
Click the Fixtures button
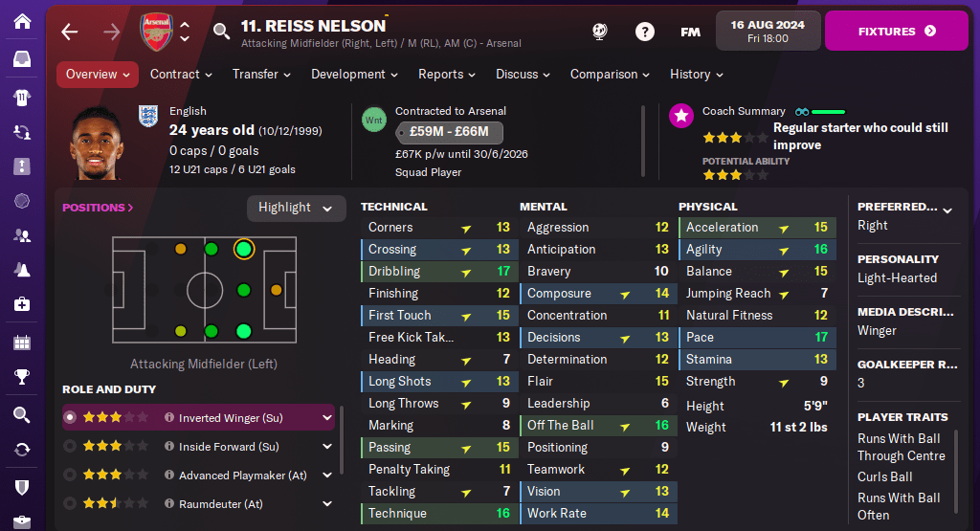[x=897, y=32]
